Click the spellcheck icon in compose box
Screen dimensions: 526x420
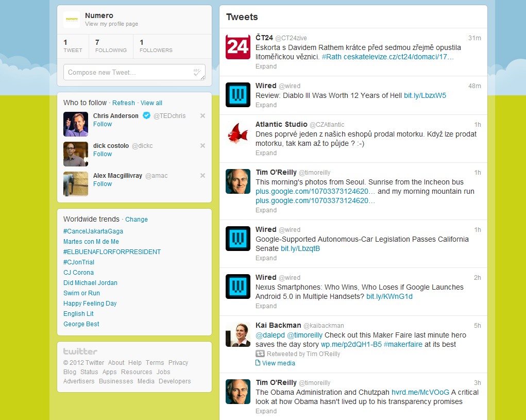pos(197,72)
